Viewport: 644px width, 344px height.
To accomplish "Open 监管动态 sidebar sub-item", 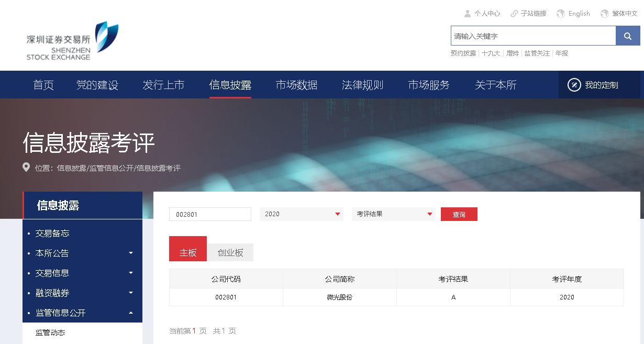I will click(x=50, y=333).
